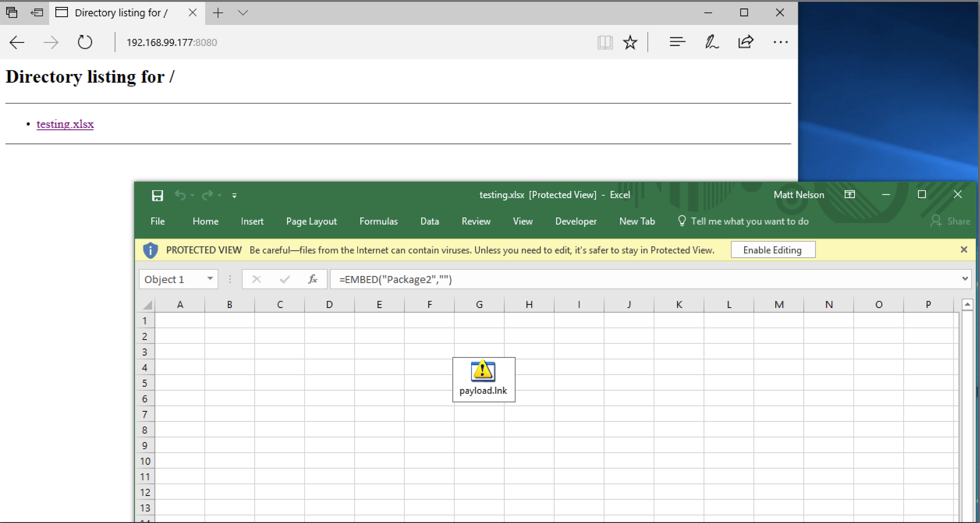Image resolution: width=980 pixels, height=523 pixels.
Task: Click the web note pen icon
Action: [711, 42]
